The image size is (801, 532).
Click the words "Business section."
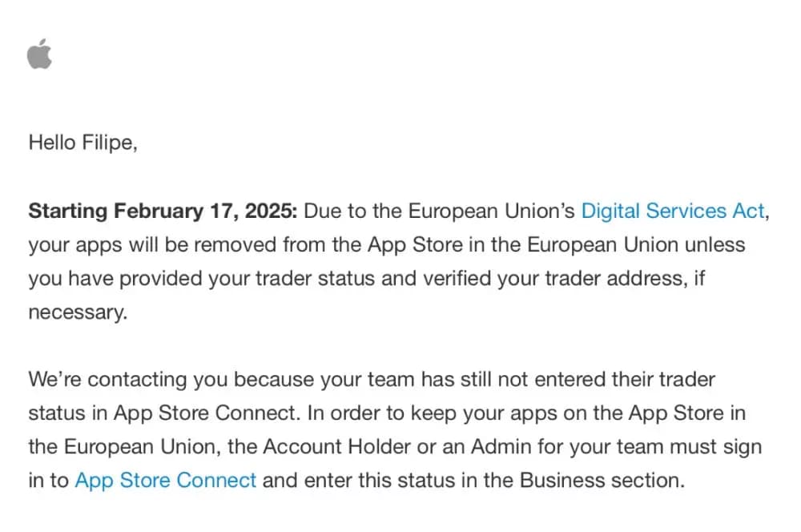602,481
